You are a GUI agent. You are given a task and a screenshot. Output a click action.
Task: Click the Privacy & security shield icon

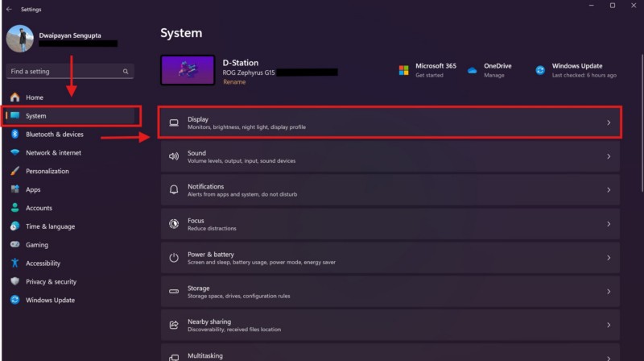[14, 282]
